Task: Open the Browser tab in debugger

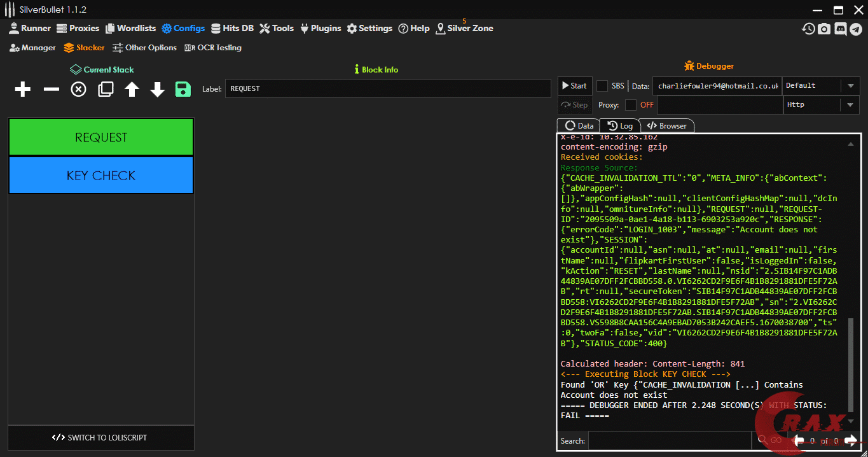Action: point(666,126)
